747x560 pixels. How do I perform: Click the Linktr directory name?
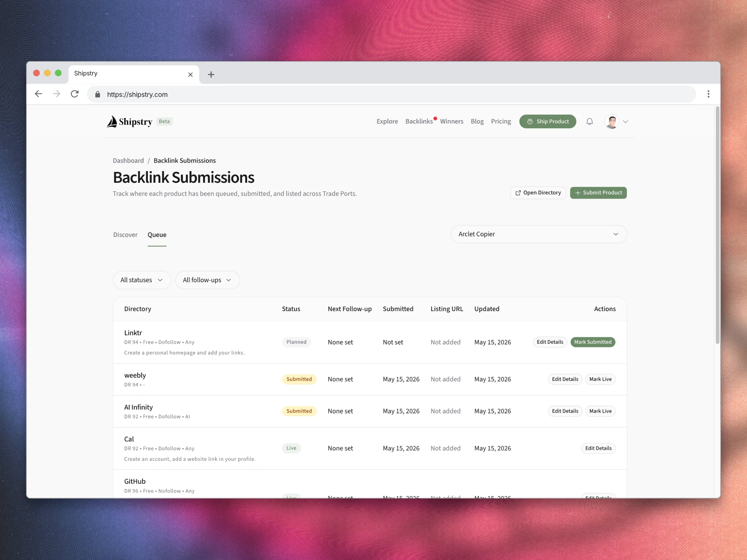click(x=133, y=333)
